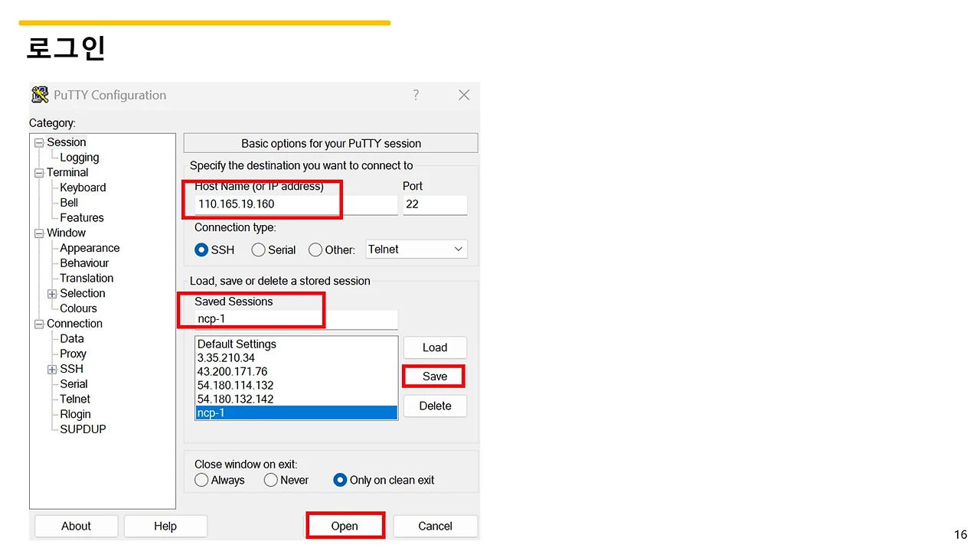This screenshot has height=551, width=980.
Task: Select the Serial connection type
Action: tap(259, 249)
